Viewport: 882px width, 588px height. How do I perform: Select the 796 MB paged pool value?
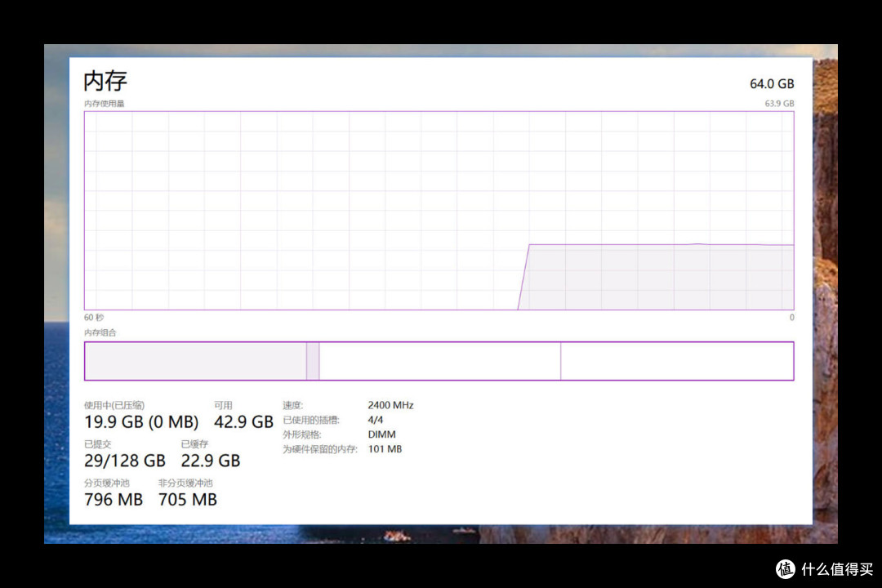click(113, 499)
